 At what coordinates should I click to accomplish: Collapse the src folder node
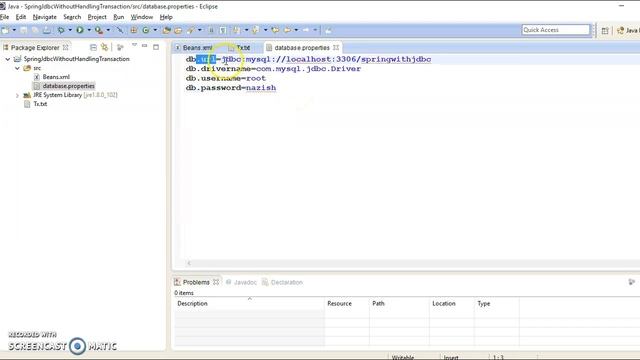coord(17,68)
